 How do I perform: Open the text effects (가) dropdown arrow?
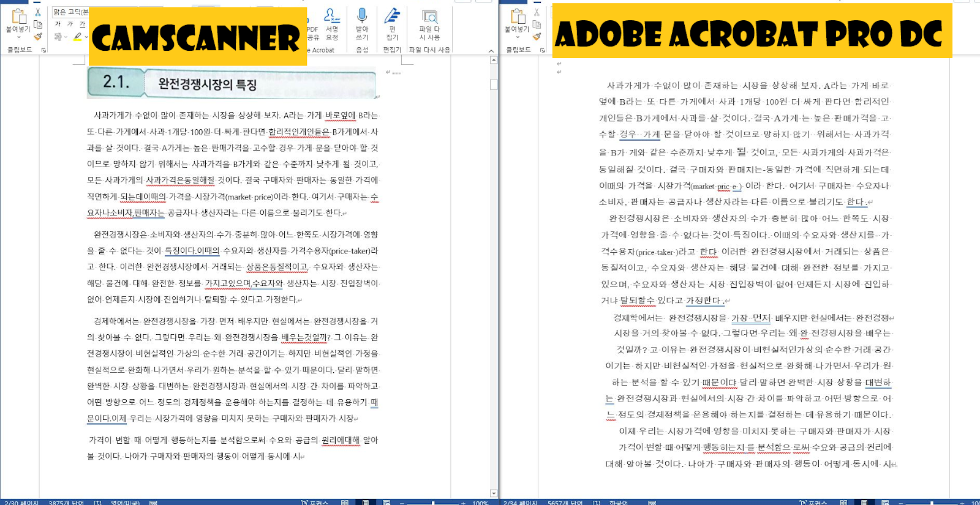click(67, 37)
